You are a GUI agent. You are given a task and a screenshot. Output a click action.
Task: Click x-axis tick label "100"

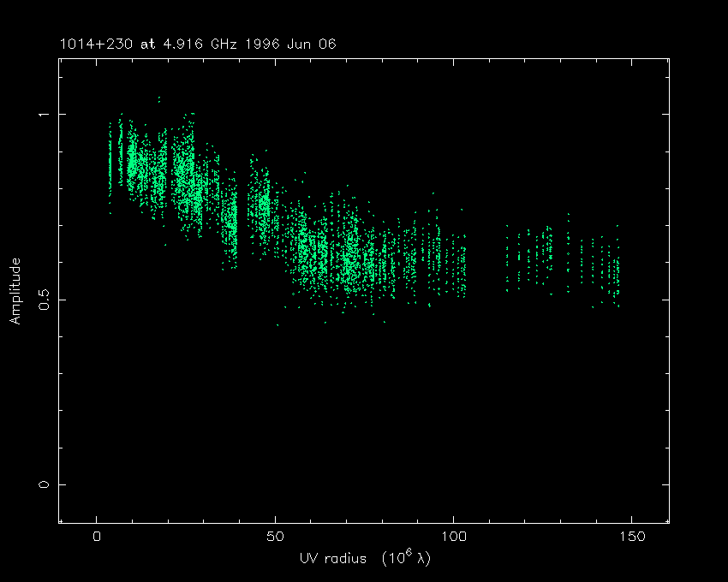[x=453, y=537]
